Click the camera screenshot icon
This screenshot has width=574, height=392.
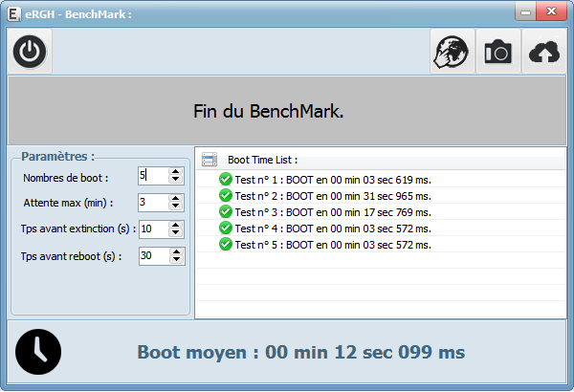point(497,53)
